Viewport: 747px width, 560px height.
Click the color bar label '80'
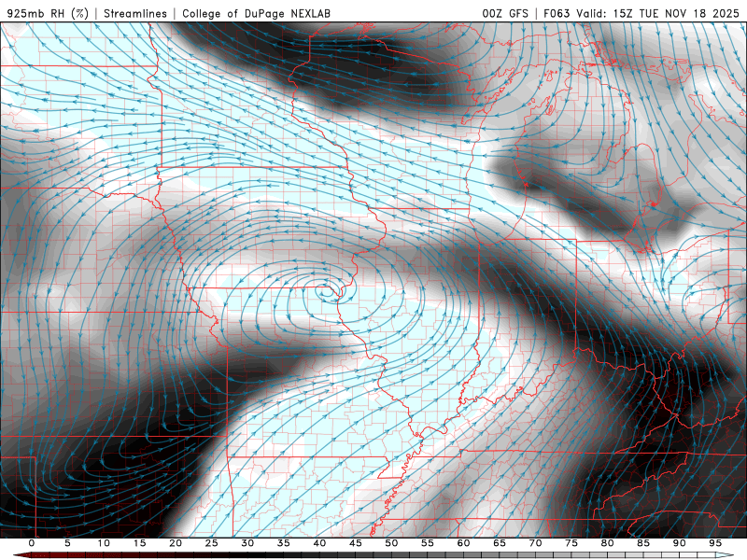(607, 543)
